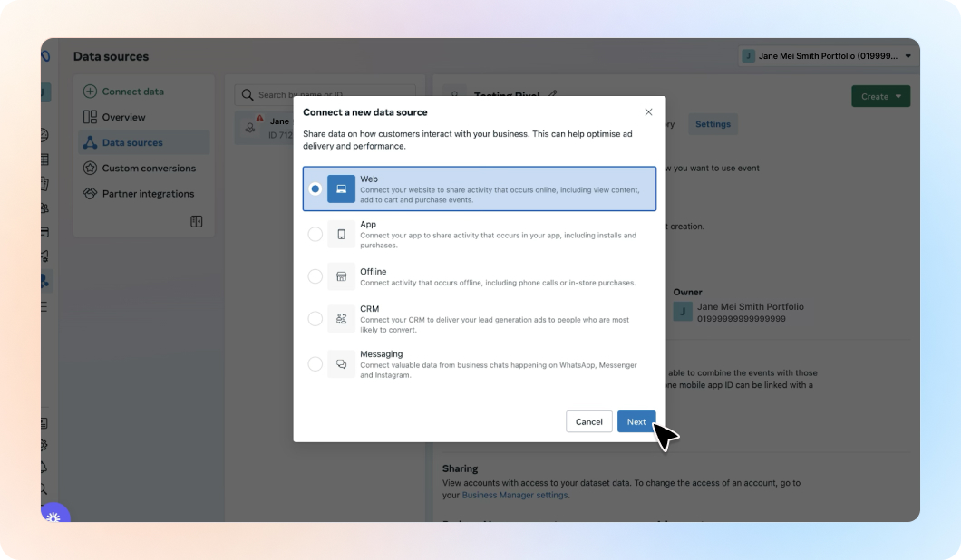Viewport: 961px width, 560px height.
Task: Click the Data sources page heading
Action: point(111,56)
